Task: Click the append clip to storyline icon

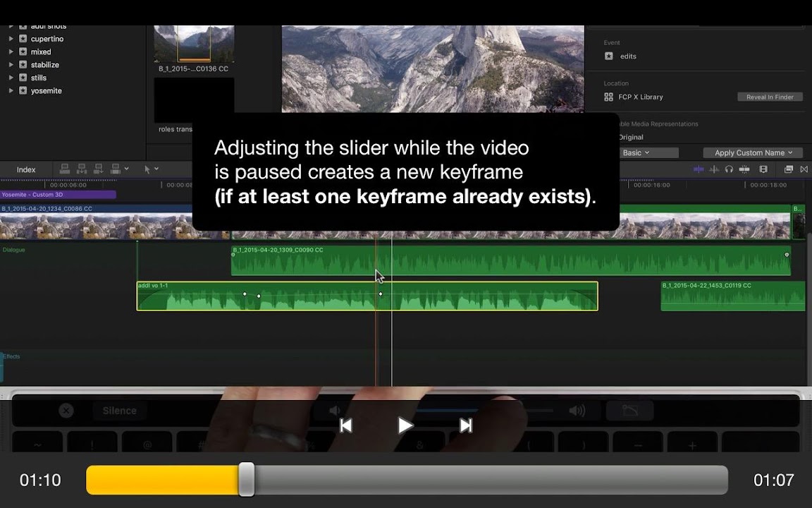Action: pos(98,169)
